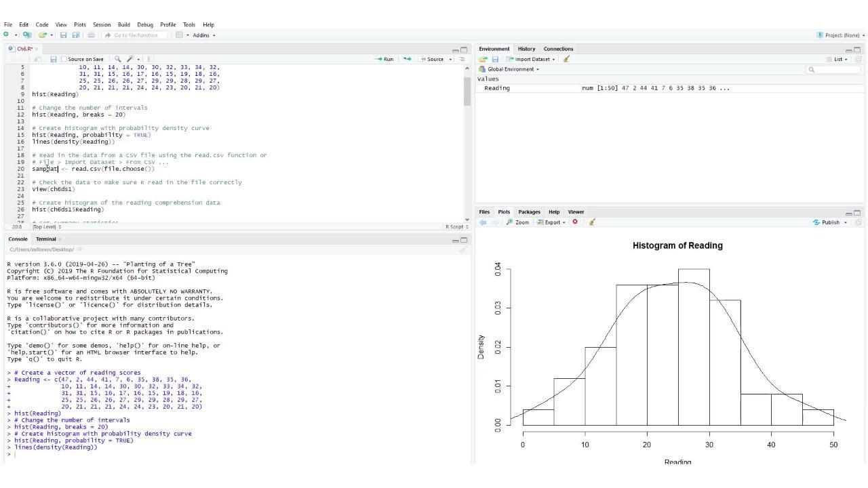Enable the Source on Save checkbox
Viewport: 868px width, 488px height.
tap(65, 59)
